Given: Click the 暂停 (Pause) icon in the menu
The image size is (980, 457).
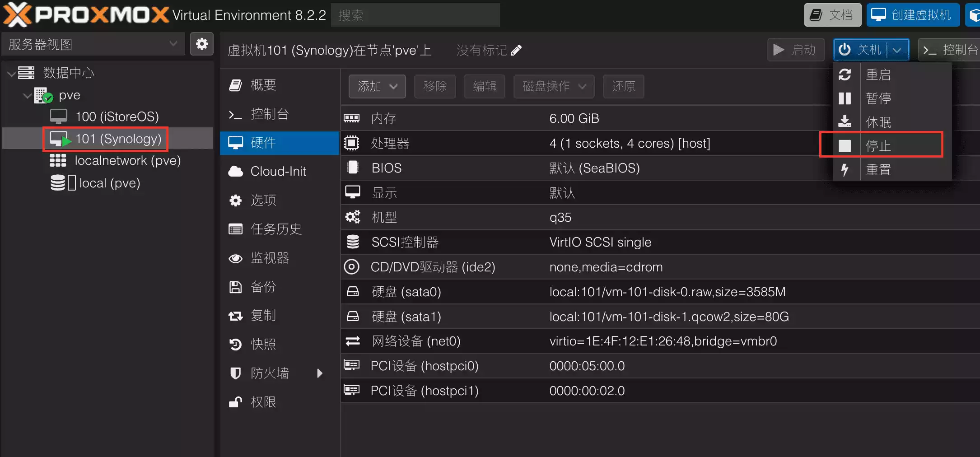Looking at the screenshot, I should [x=845, y=98].
